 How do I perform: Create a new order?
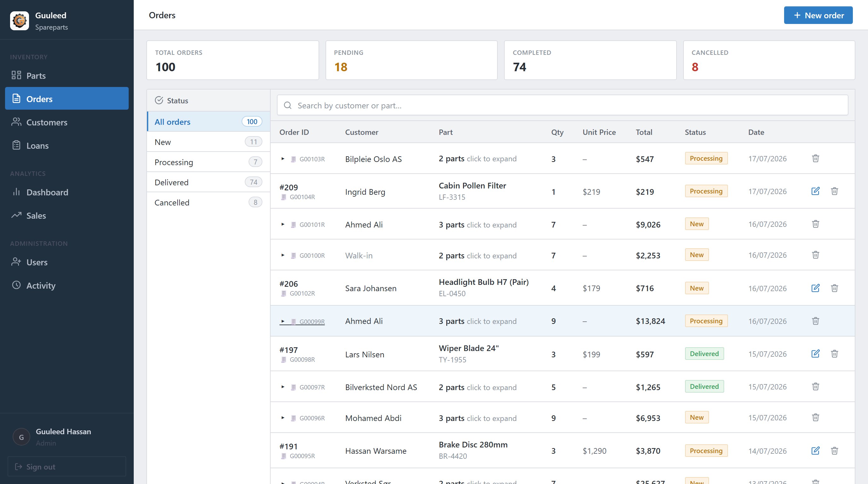818,15
